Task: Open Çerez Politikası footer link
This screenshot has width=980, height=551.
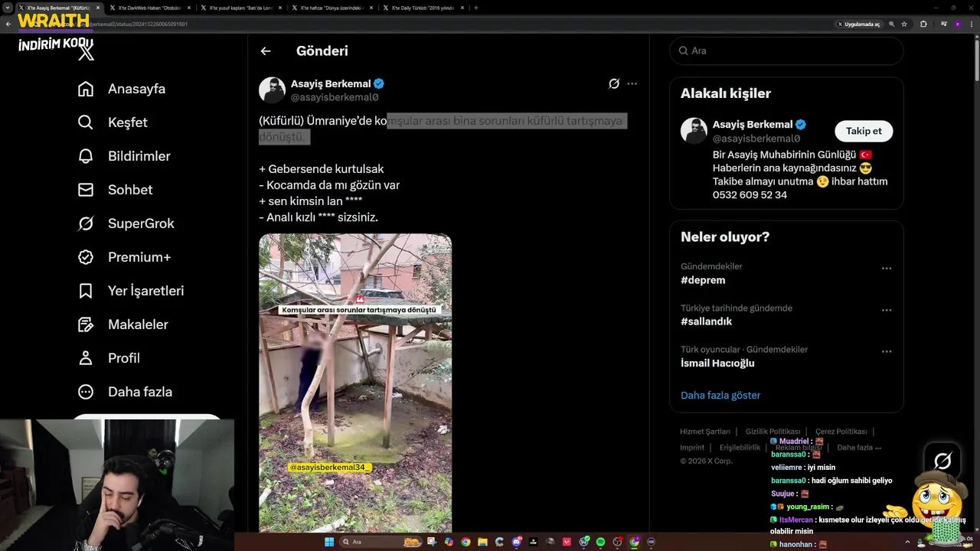Action: pos(841,432)
